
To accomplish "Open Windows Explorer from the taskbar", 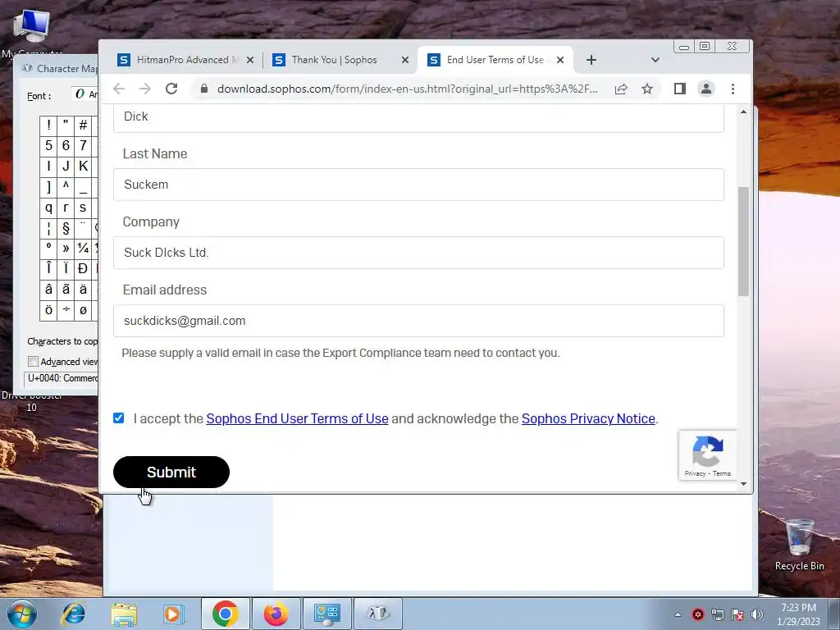I will (x=124, y=614).
